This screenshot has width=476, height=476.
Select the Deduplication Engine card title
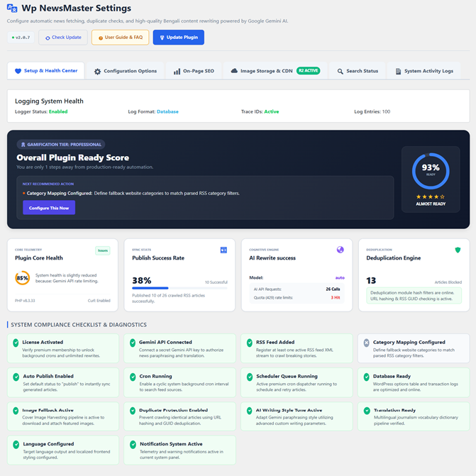click(x=394, y=258)
